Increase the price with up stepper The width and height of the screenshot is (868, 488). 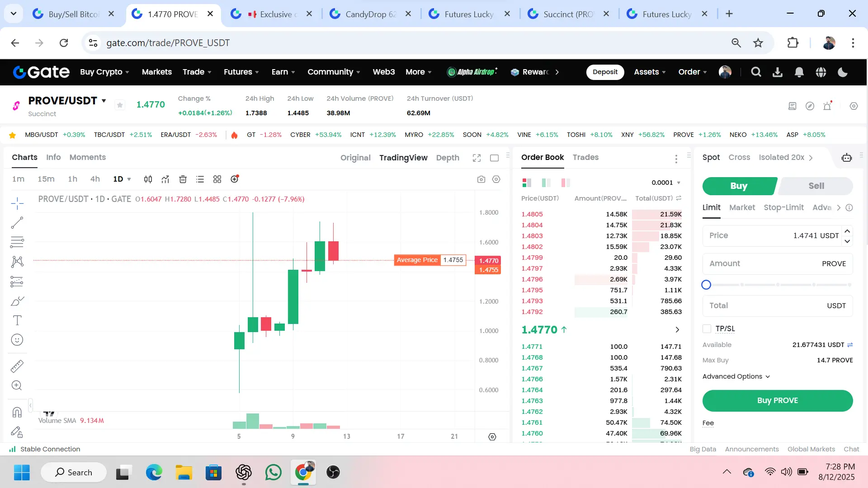tap(847, 231)
